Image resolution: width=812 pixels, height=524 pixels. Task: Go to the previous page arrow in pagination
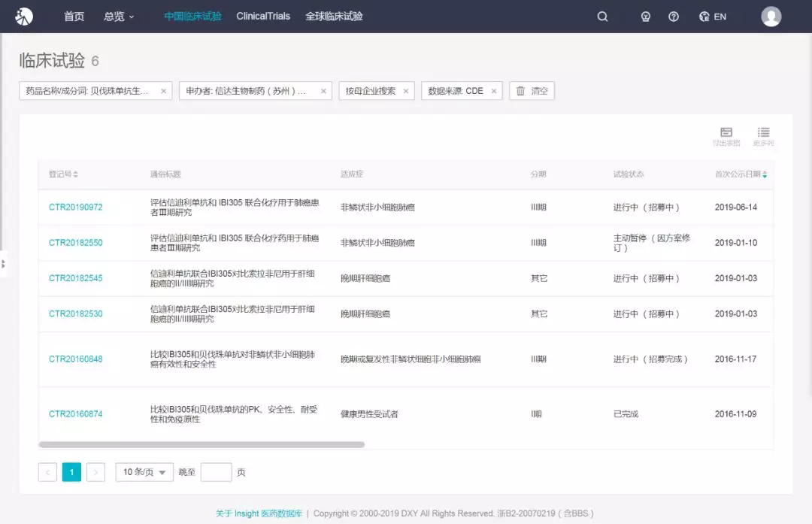tap(47, 472)
